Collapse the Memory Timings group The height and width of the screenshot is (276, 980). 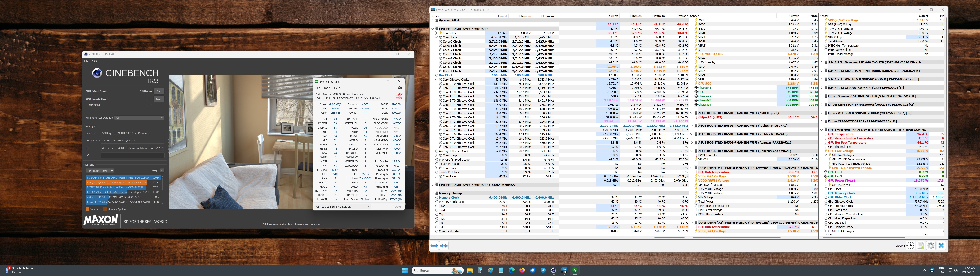[433, 193]
